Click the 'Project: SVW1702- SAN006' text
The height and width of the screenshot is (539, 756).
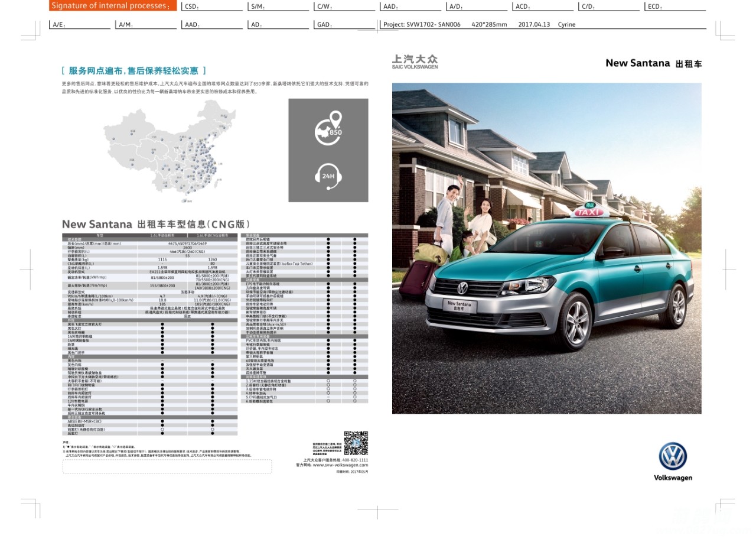[x=422, y=25]
